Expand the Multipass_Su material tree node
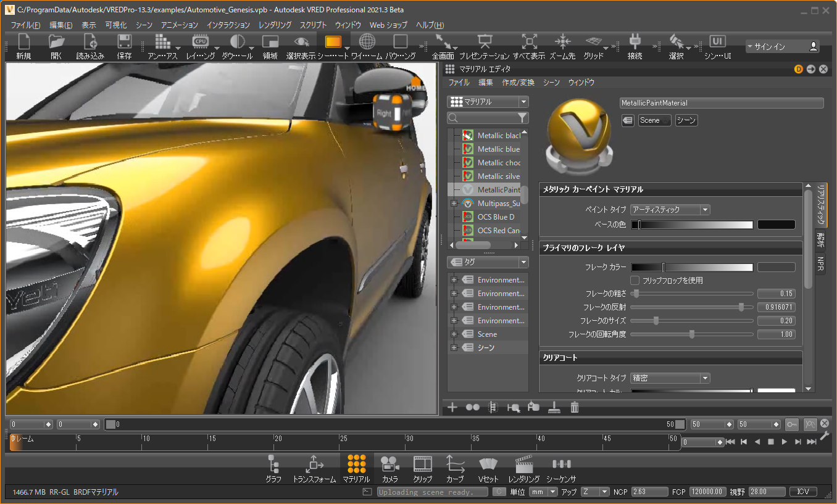837x504 pixels. coord(454,204)
